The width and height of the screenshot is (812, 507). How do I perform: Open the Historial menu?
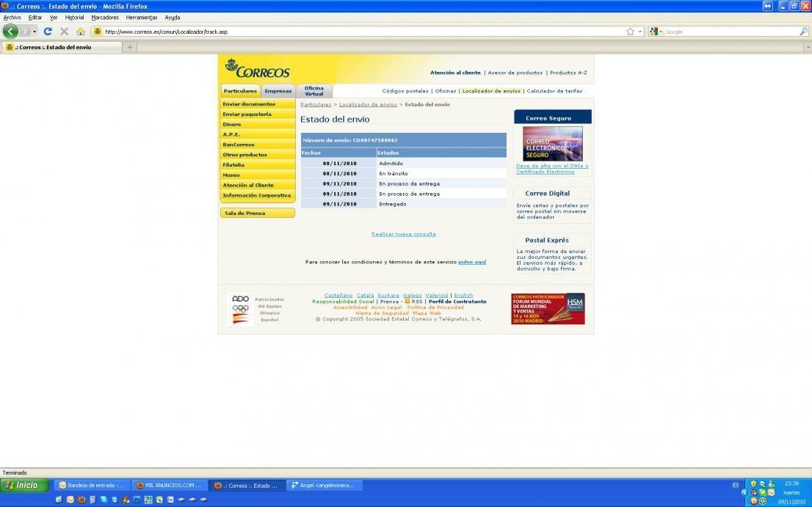75,18
